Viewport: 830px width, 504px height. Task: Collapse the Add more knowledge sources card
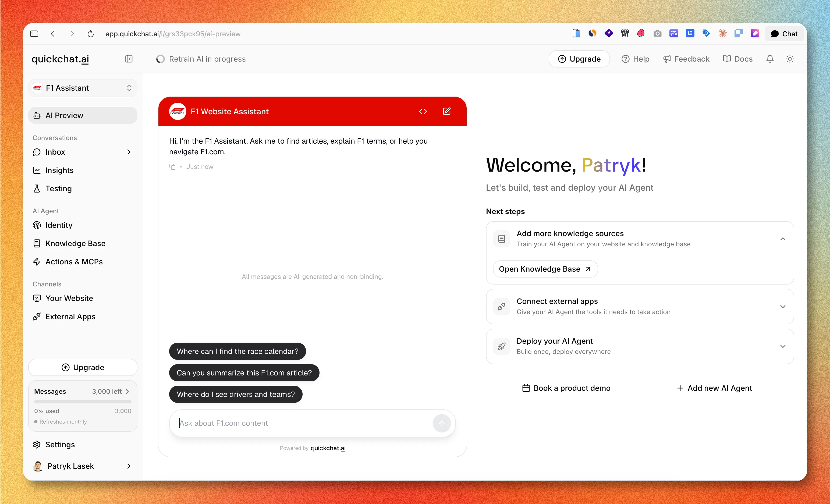pos(783,239)
